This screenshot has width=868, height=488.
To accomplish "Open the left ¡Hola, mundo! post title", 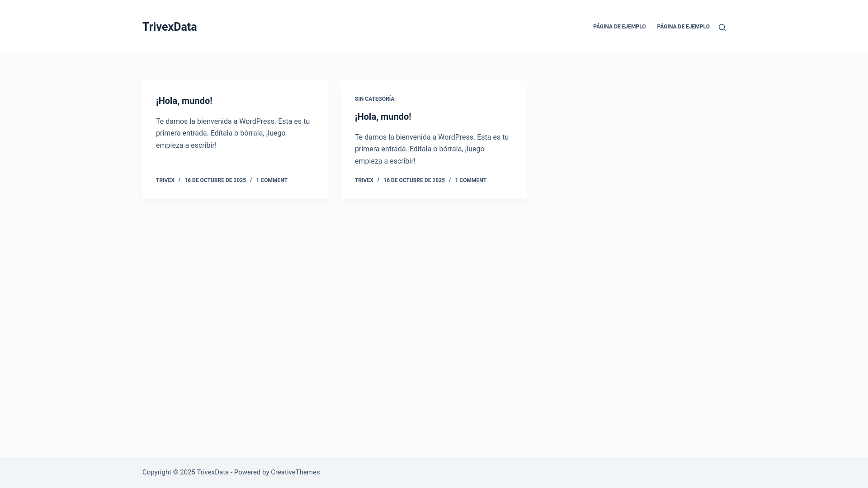I will pos(184,101).
